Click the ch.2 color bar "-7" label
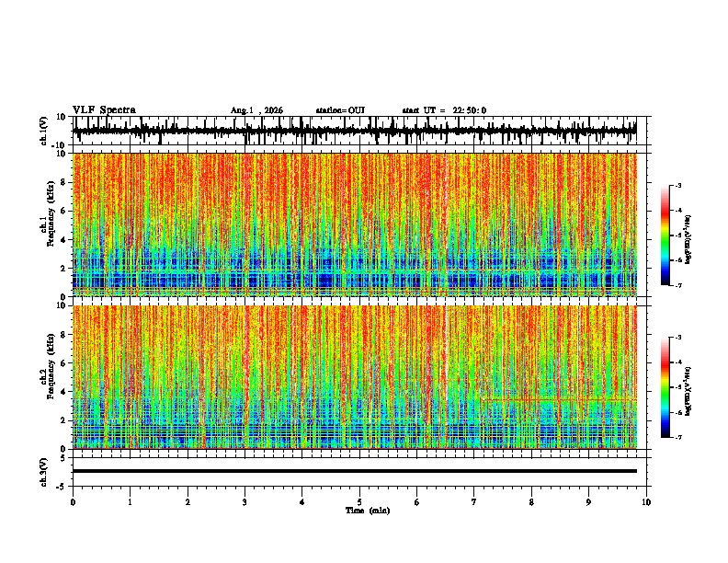The height and width of the screenshot is (563, 728). click(x=677, y=437)
